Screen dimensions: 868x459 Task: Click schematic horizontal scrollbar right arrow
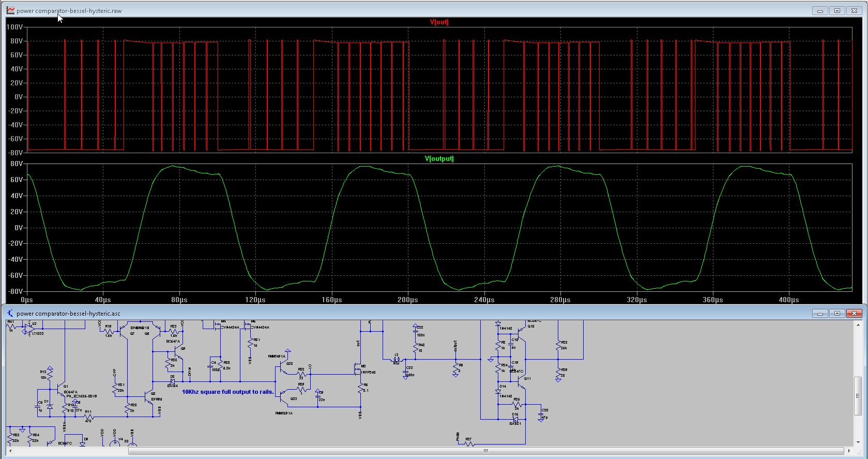pyautogui.click(x=849, y=451)
